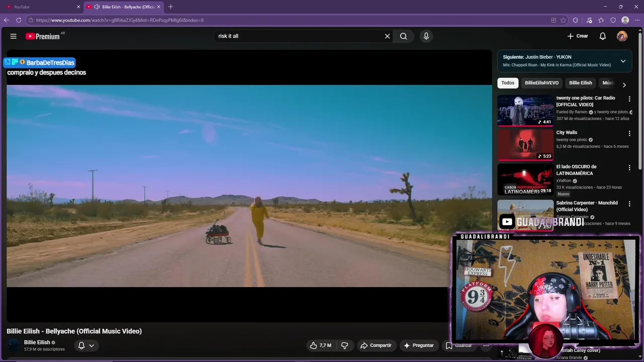The width and height of the screenshot is (644, 362).
Task: Open options for El lado OSCURO video
Action: 629,167
